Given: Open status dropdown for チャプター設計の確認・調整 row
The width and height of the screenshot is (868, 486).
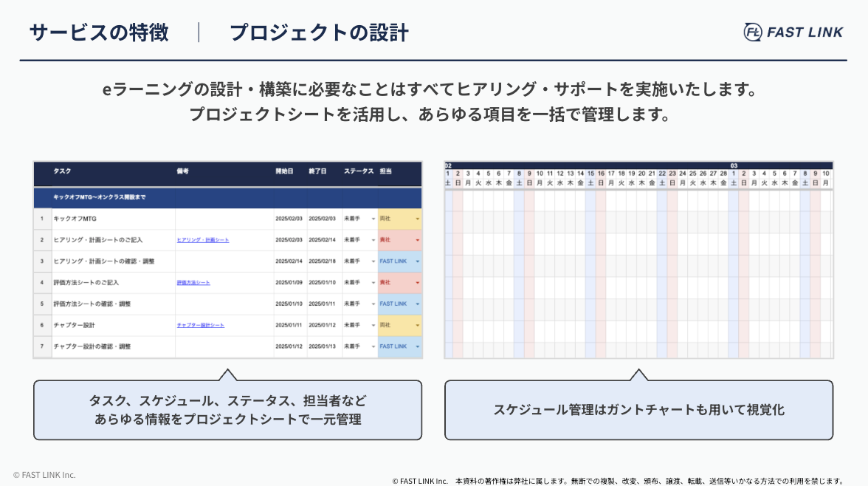Looking at the screenshot, I should click(x=373, y=346).
